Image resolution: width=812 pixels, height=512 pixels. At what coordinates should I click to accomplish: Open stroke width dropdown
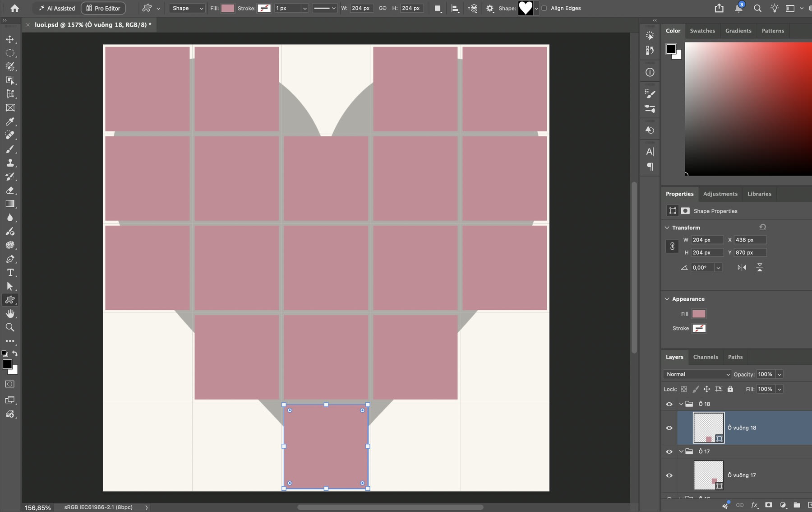[x=304, y=8]
